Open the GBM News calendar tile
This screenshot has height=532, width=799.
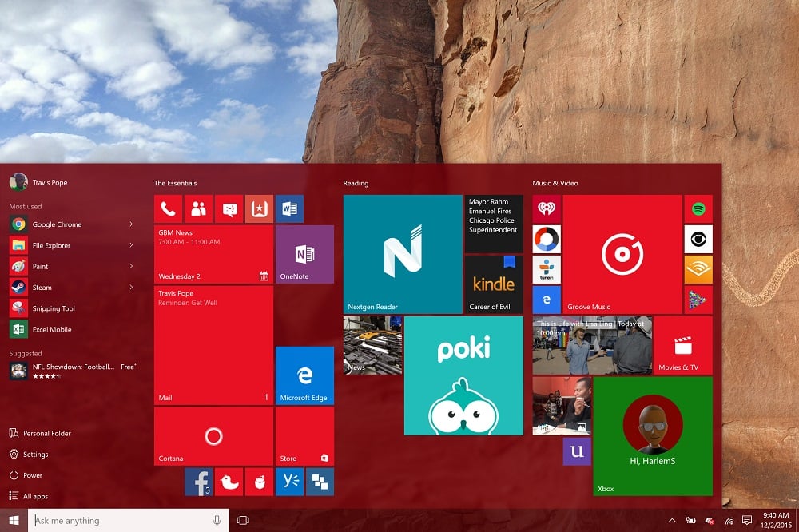pos(213,254)
